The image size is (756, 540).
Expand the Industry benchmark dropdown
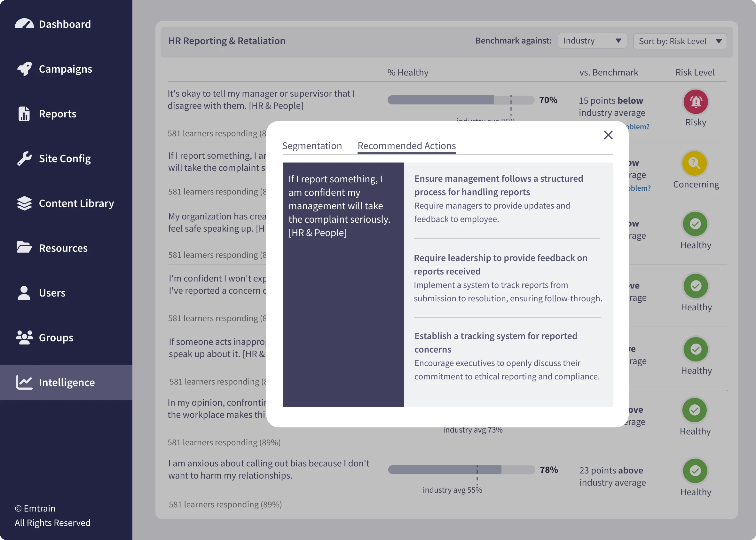[x=592, y=41]
